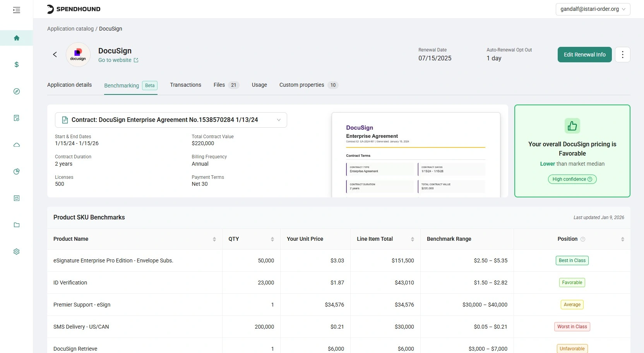The width and height of the screenshot is (644, 353).
Task: Click the 200,000 quantity cell
Action: click(264, 327)
